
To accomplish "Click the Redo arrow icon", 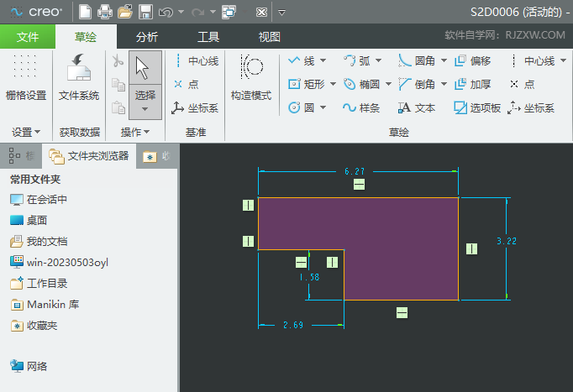I will [197, 13].
